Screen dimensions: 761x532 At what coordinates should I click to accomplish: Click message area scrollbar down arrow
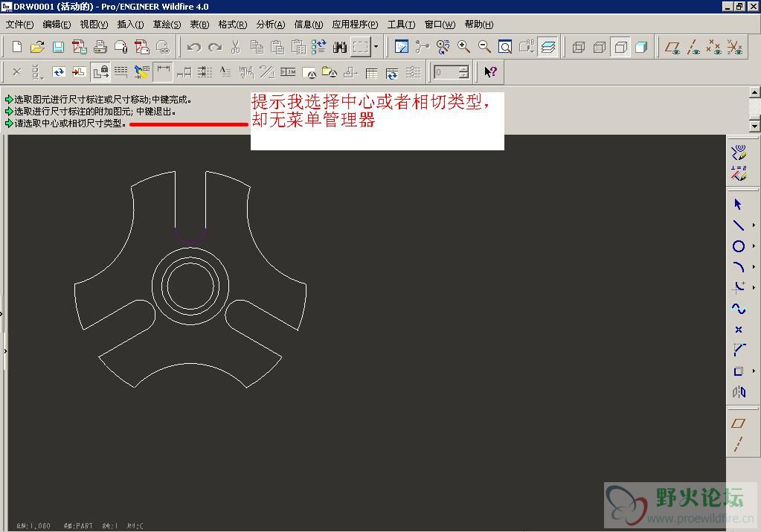(x=754, y=126)
